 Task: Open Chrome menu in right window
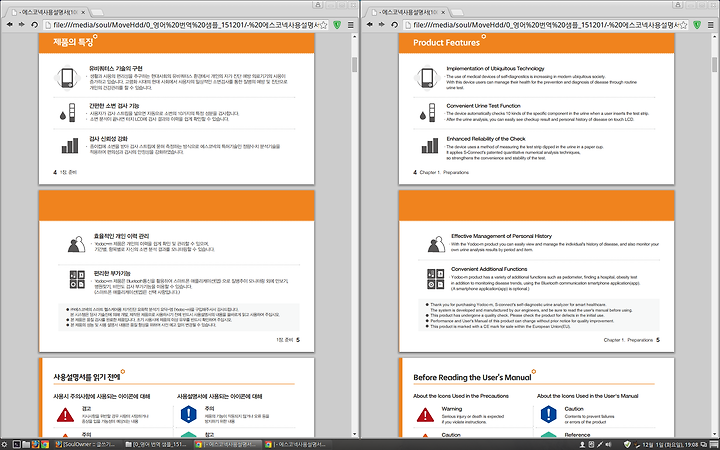point(710,25)
